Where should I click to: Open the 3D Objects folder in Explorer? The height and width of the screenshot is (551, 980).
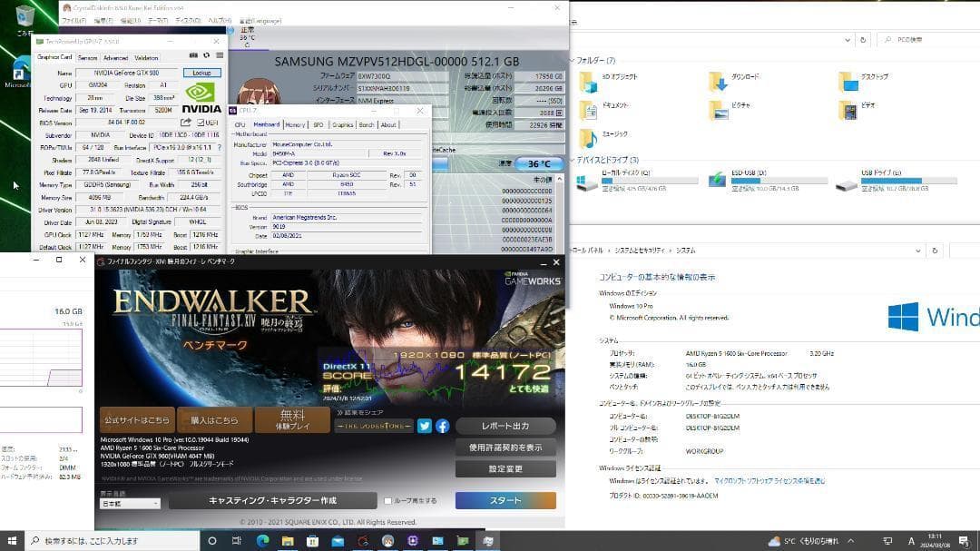click(588, 83)
